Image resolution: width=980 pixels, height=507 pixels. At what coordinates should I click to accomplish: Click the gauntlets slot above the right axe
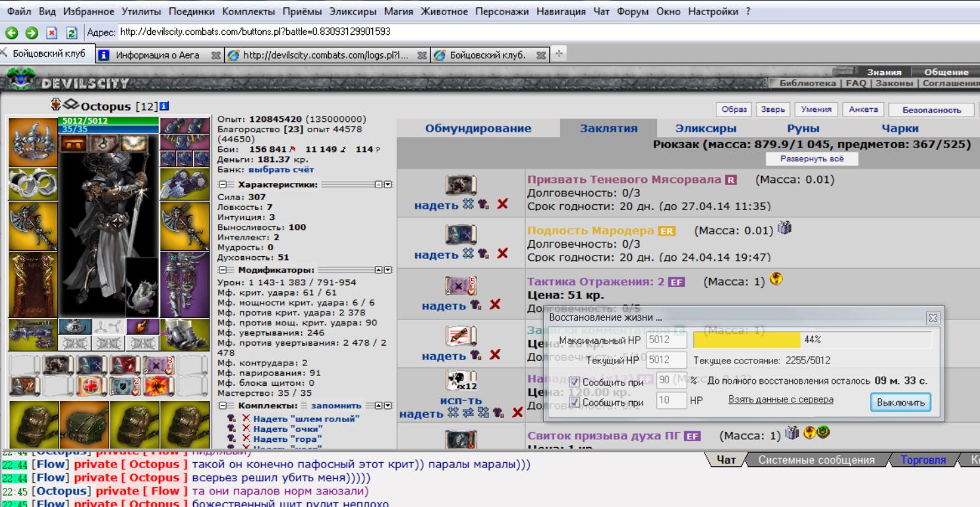pyautogui.click(x=185, y=184)
